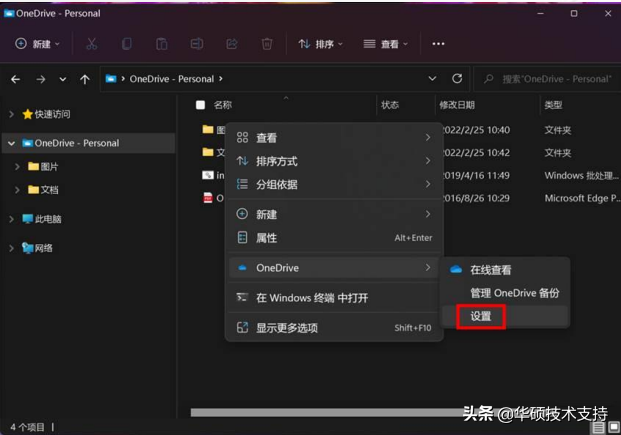The width and height of the screenshot is (621, 435).
Task: Expand the address bar history dropdown
Action: click(x=432, y=78)
